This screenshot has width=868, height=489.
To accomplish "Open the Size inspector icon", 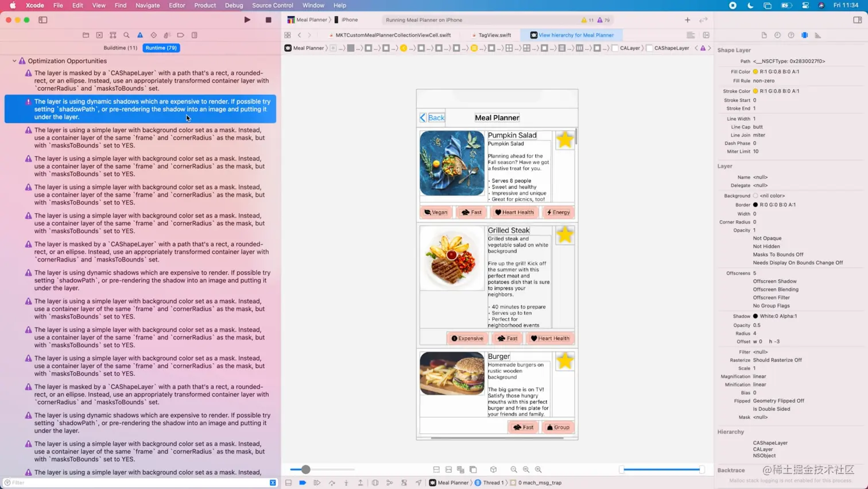I will [x=818, y=35].
